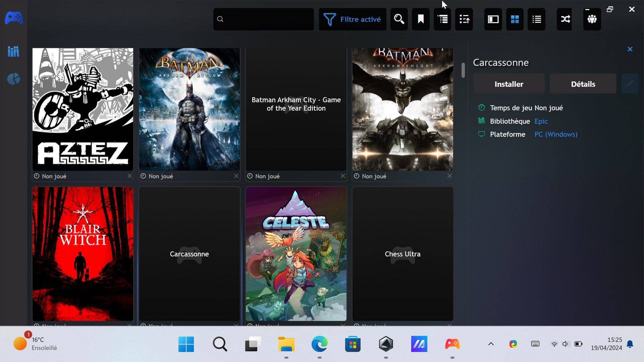Open the notification bell
644x362 pixels.
(630, 344)
